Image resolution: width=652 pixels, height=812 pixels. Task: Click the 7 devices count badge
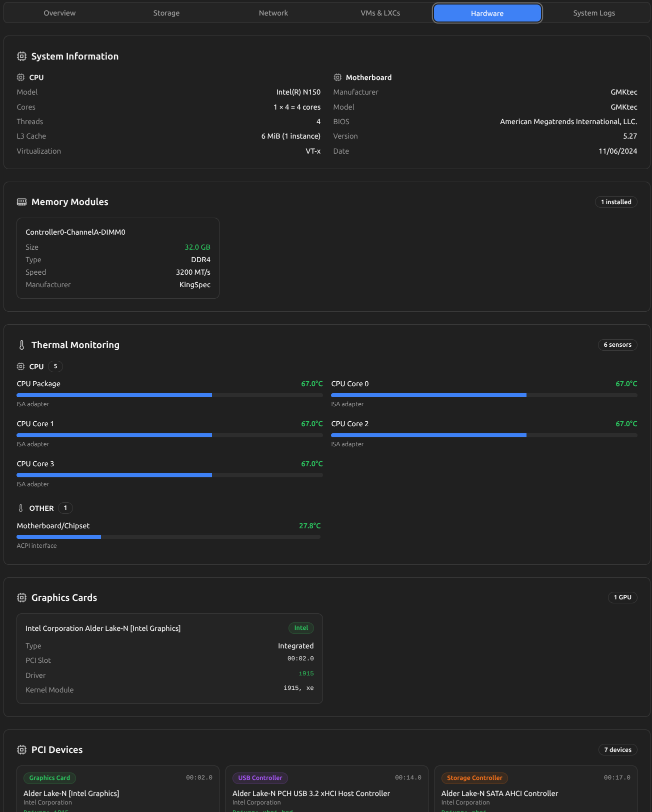coord(617,750)
